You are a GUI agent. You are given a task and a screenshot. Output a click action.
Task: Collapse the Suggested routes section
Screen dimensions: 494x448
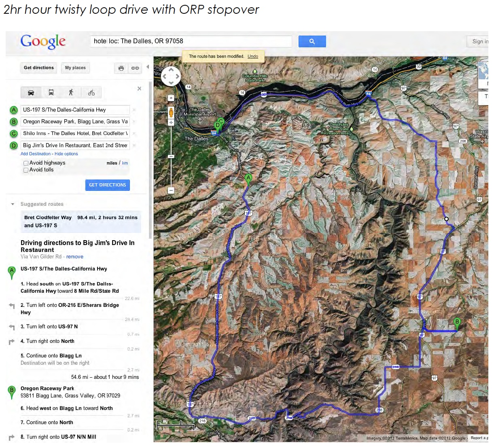[x=13, y=204]
